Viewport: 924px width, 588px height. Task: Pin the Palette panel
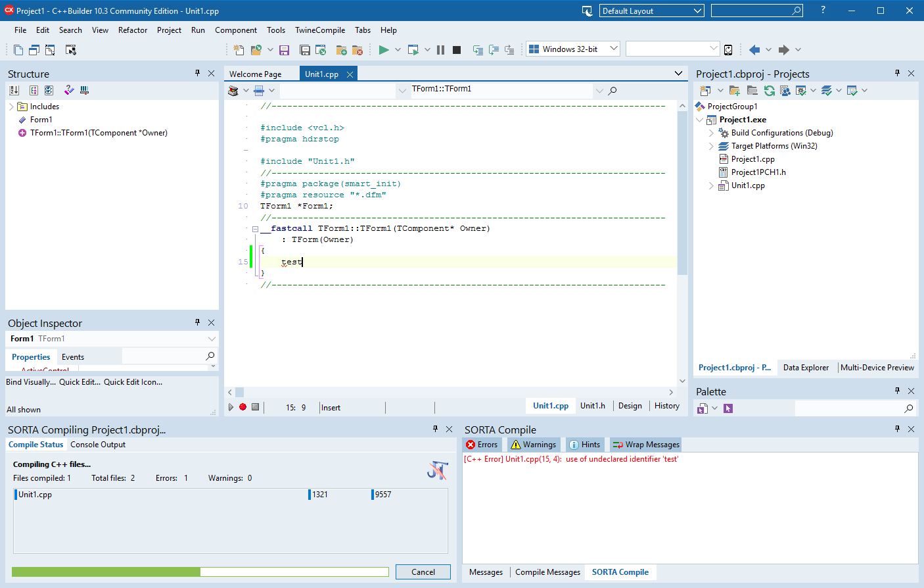point(897,391)
